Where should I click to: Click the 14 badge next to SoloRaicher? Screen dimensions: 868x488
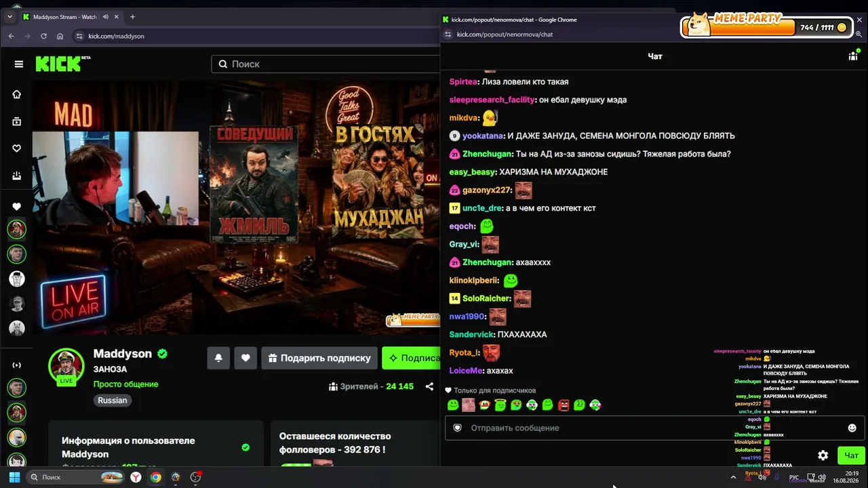tap(454, 298)
